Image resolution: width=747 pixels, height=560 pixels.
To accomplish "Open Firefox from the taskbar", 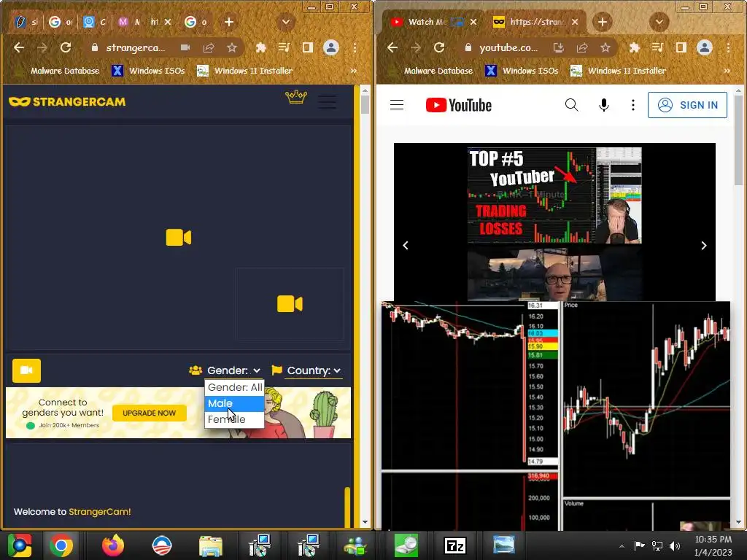I will point(113,545).
